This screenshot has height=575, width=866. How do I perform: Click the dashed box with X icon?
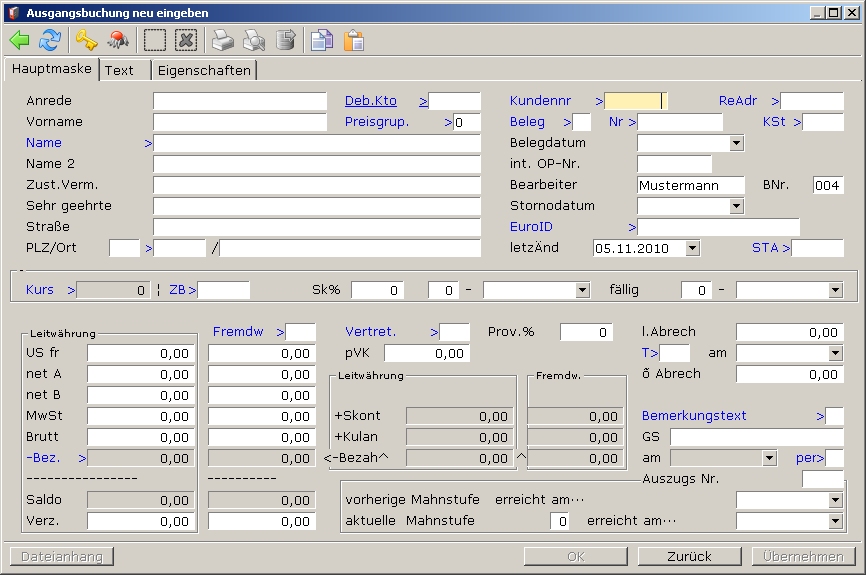point(186,40)
